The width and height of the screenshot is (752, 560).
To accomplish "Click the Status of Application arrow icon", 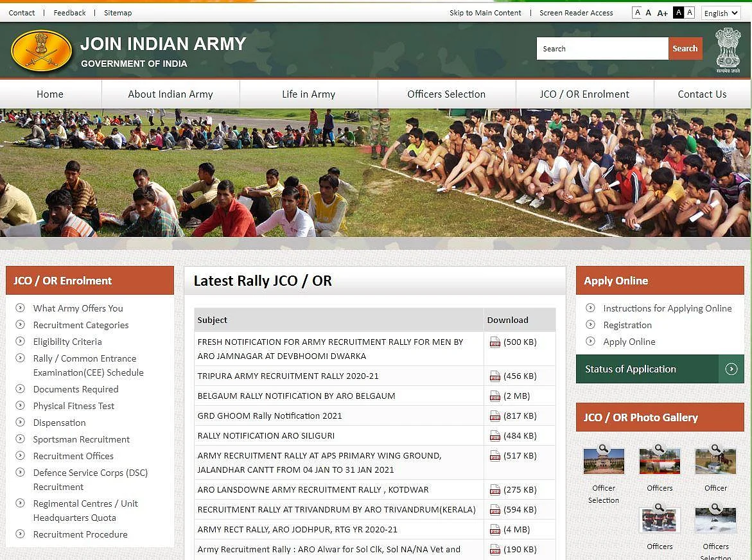I will (731, 369).
